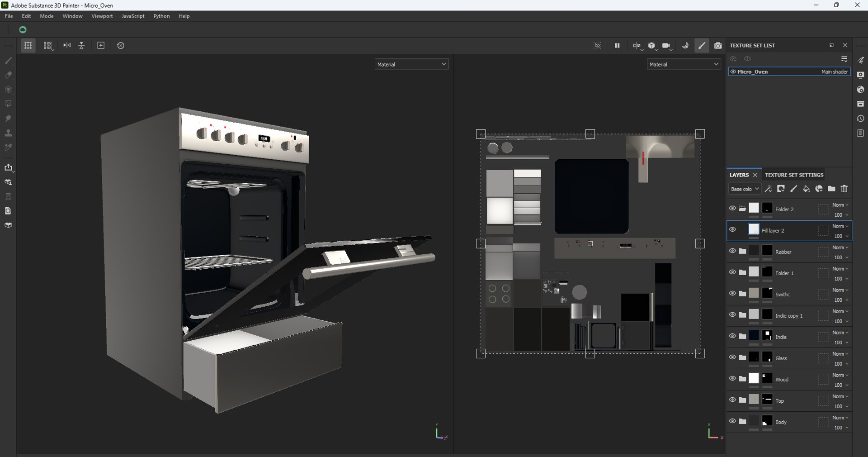Viewport: 868px width, 457px height.
Task: Hide the Wood layer folder
Action: click(732, 378)
